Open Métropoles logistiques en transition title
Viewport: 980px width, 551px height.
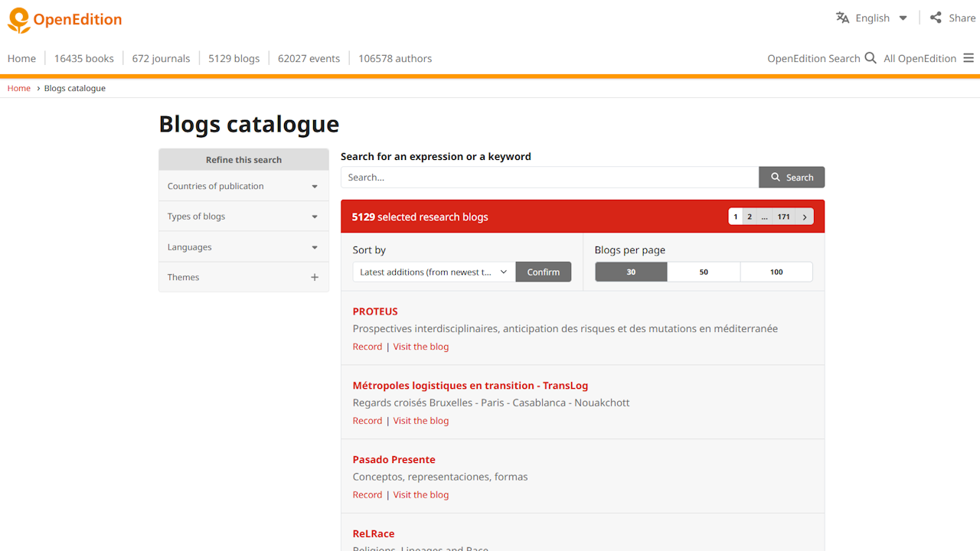click(470, 386)
